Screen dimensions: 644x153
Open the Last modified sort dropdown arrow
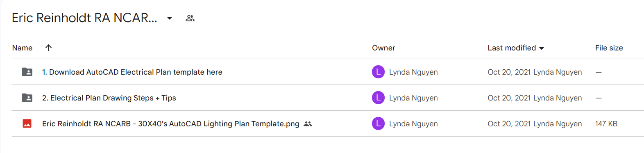[542, 48]
